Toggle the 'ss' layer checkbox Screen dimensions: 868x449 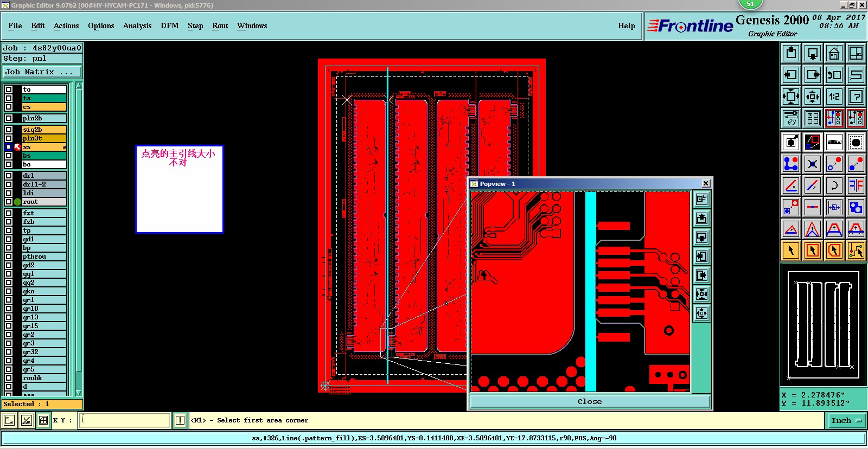tap(9, 147)
